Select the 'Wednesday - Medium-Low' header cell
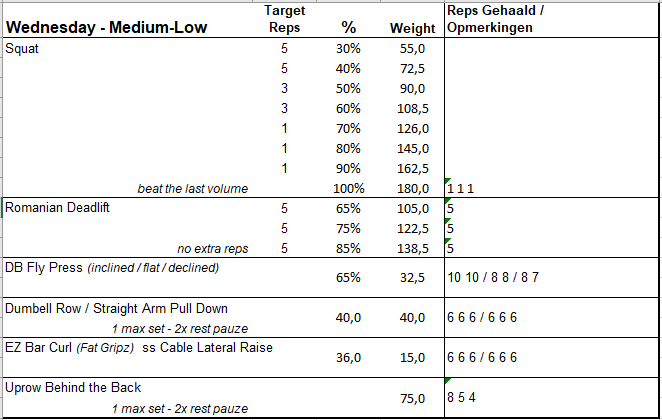 point(106,28)
